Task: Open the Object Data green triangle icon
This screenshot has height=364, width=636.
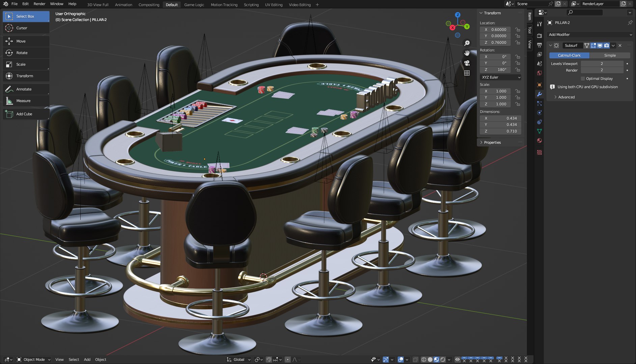Action: (540, 131)
